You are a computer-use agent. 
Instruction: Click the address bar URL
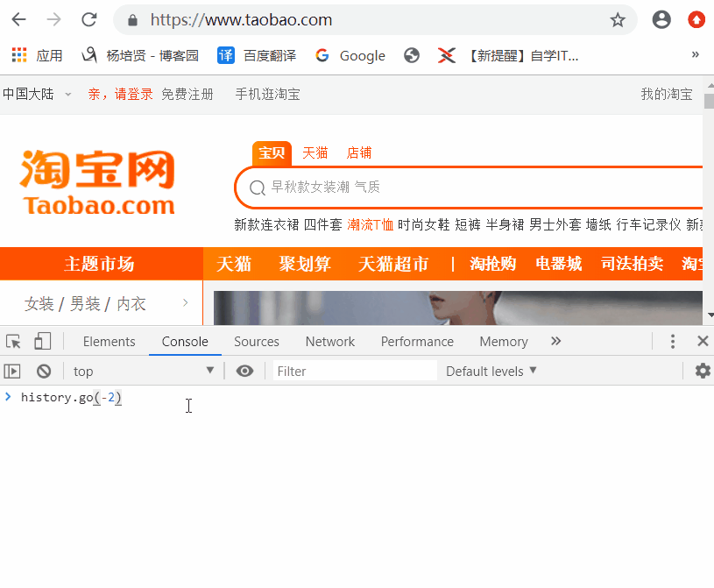point(241,20)
